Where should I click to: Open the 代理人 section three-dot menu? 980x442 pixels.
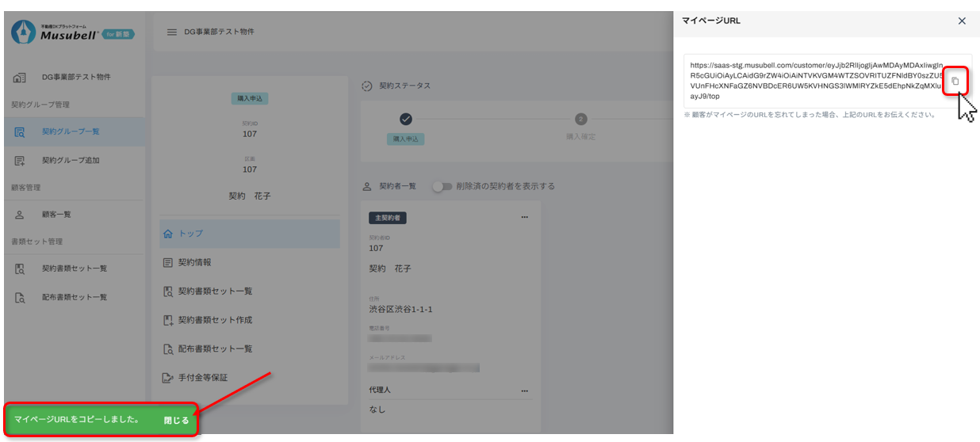point(524,391)
